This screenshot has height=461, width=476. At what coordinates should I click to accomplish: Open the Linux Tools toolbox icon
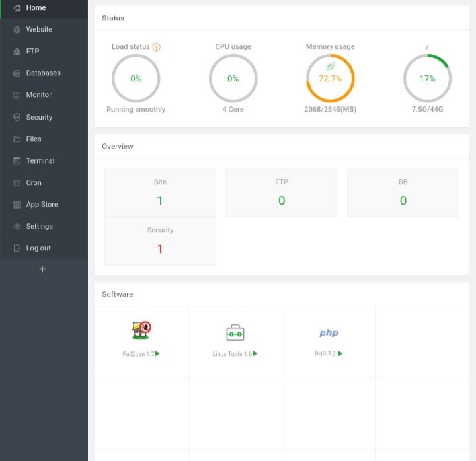point(235,332)
